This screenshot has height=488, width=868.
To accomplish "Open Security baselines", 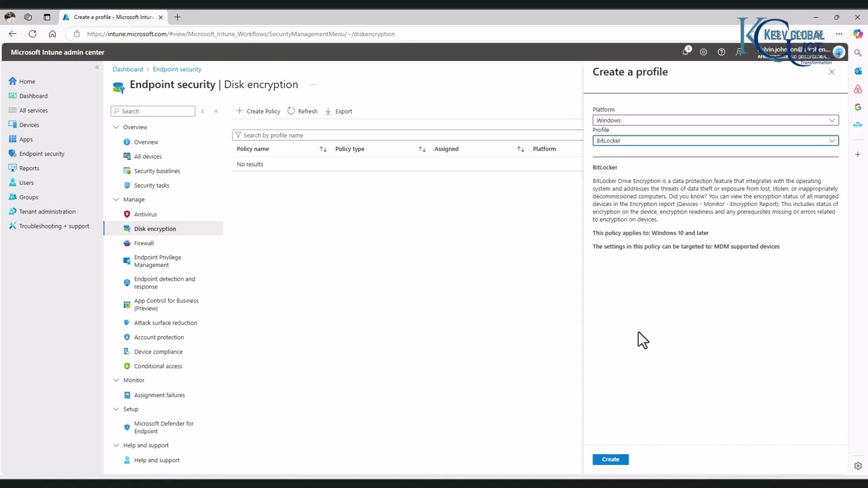I will click(157, 171).
